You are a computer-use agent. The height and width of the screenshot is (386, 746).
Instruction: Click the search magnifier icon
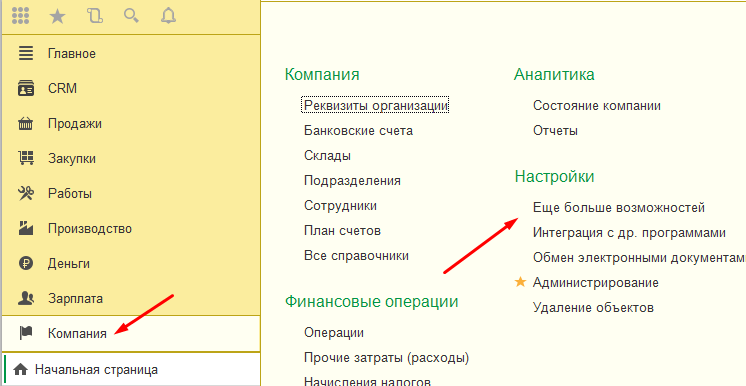pos(131,16)
